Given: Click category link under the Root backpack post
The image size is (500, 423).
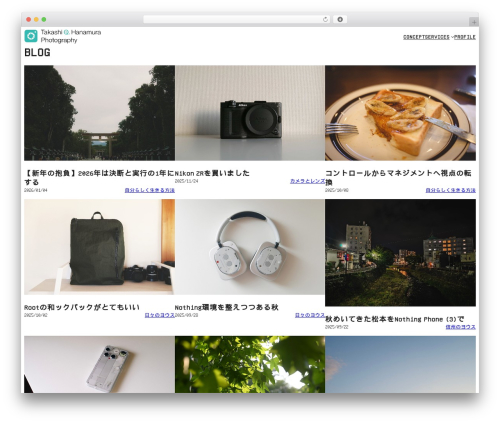Looking at the screenshot, I should [x=160, y=315].
